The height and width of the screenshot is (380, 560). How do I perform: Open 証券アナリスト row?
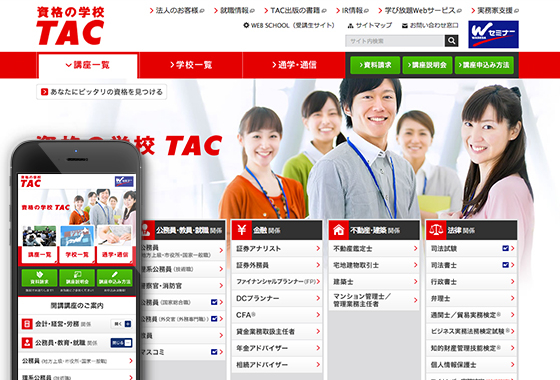[x=277, y=249]
